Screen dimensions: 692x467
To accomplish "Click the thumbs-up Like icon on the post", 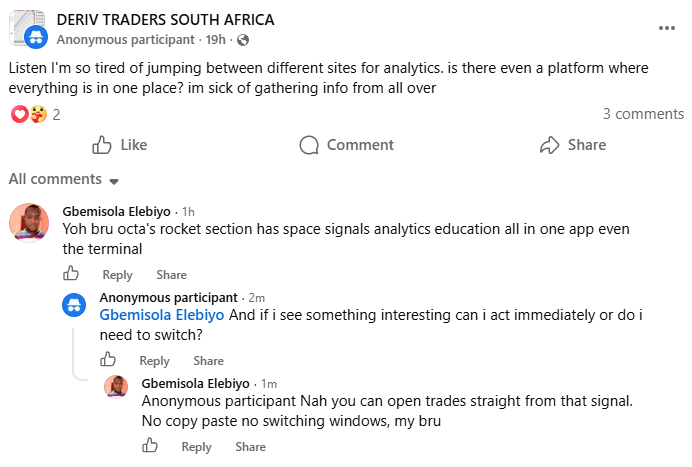I will click(x=102, y=145).
